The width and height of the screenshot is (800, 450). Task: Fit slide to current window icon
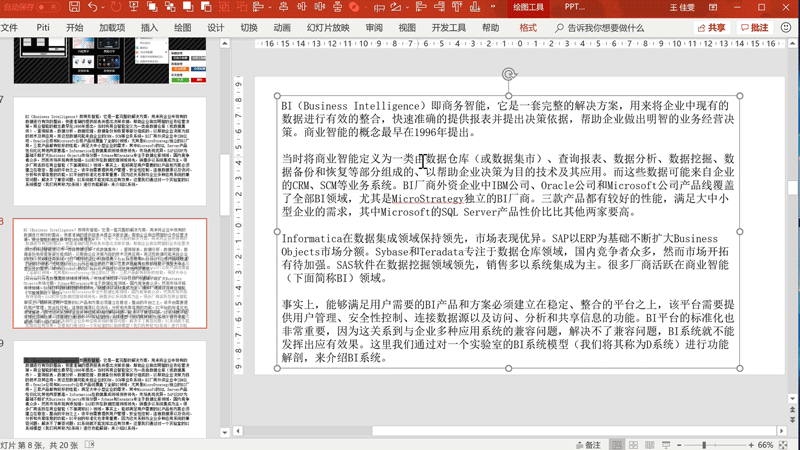point(783,445)
